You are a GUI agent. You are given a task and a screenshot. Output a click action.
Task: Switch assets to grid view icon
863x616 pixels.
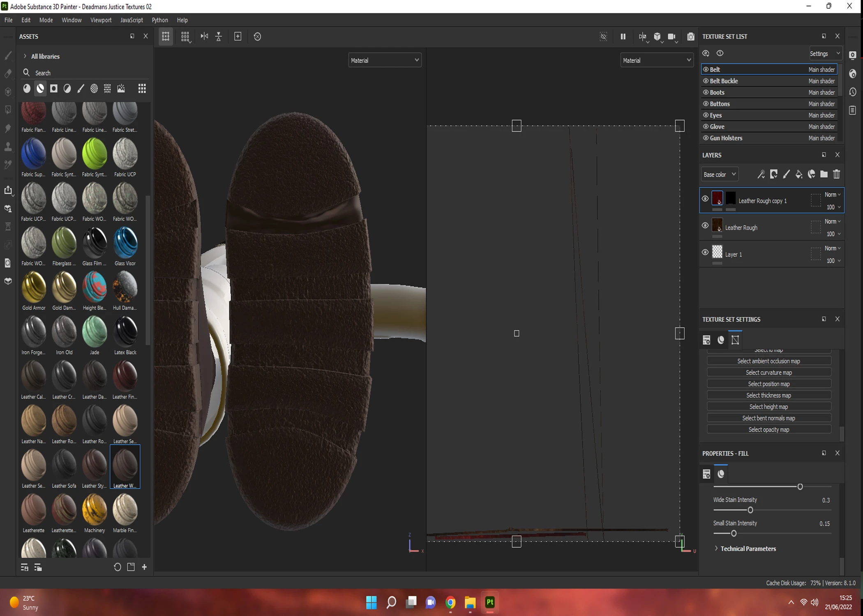pos(142,89)
